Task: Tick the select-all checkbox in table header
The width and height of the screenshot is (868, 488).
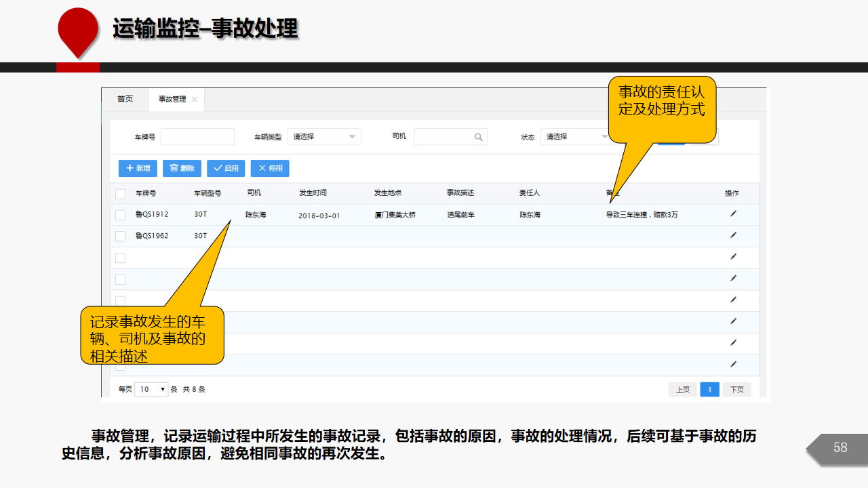Action: (120, 193)
